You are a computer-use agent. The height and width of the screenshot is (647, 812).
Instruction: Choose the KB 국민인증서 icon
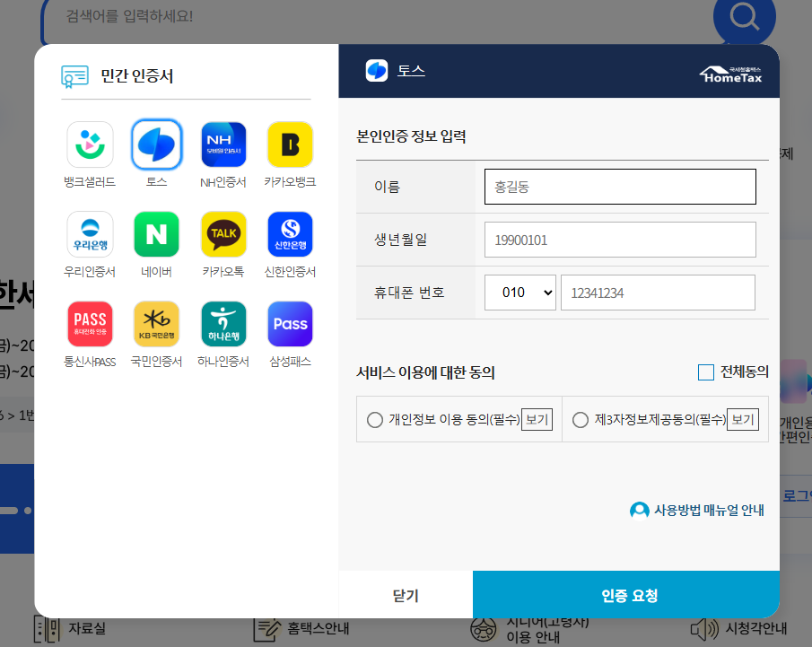156,324
